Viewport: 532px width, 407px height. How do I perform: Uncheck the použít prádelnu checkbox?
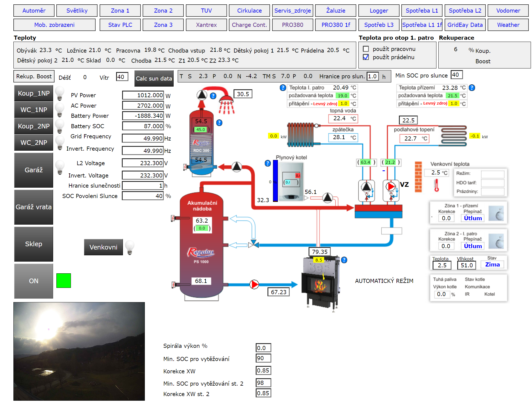click(x=366, y=57)
